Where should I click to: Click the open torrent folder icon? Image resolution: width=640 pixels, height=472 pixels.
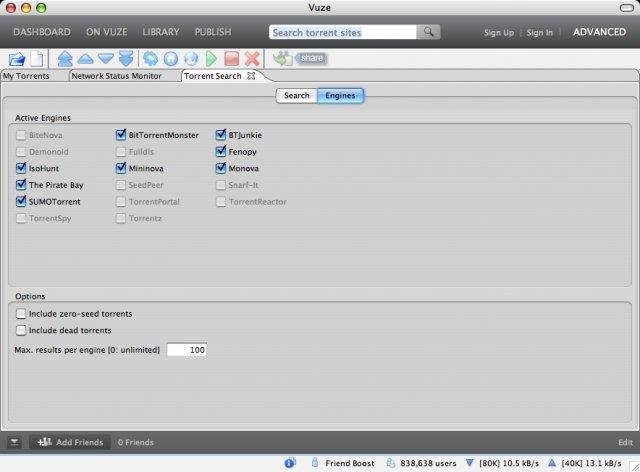(17, 59)
